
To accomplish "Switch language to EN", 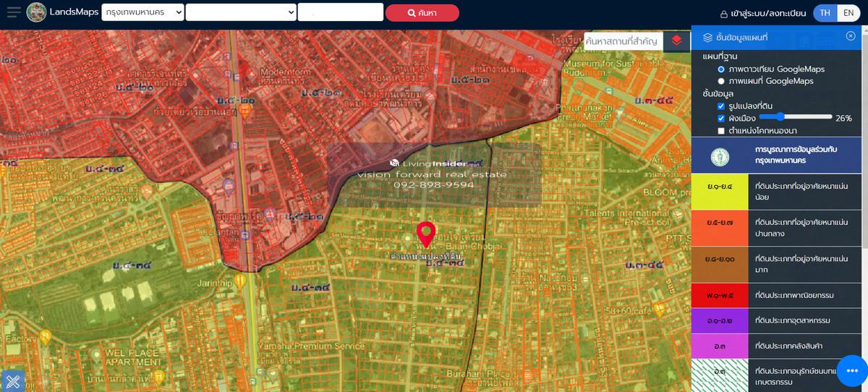I will [x=848, y=13].
